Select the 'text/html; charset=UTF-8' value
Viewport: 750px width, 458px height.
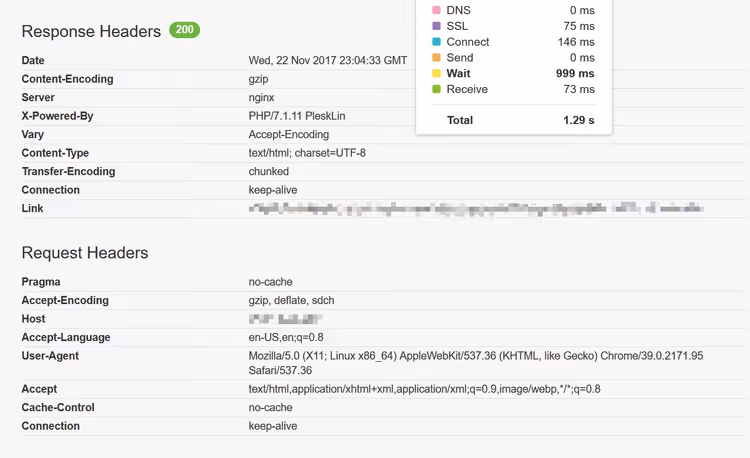click(307, 153)
